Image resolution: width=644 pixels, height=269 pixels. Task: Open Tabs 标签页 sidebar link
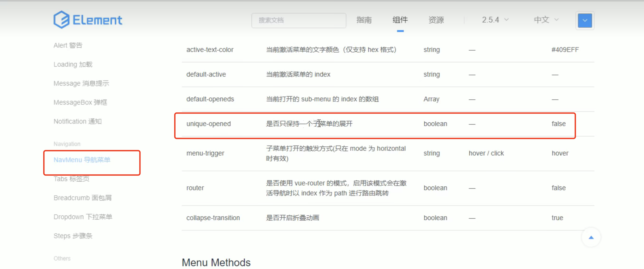tap(71, 179)
